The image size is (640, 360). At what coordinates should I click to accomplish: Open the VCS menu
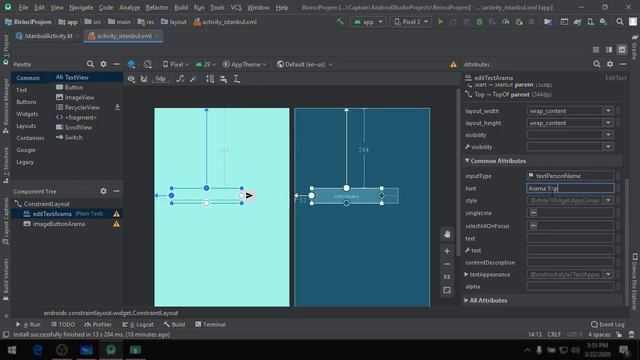(x=236, y=7)
